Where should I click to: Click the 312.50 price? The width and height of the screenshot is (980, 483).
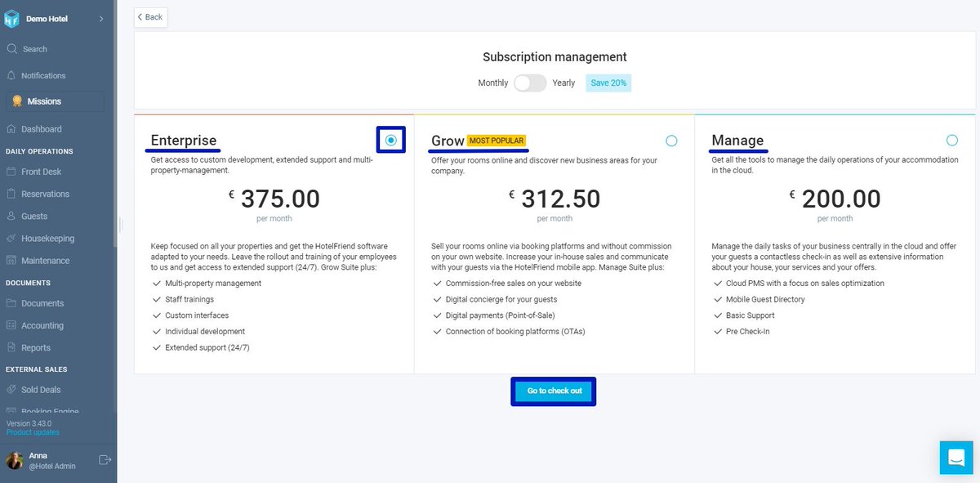coord(561,199)
